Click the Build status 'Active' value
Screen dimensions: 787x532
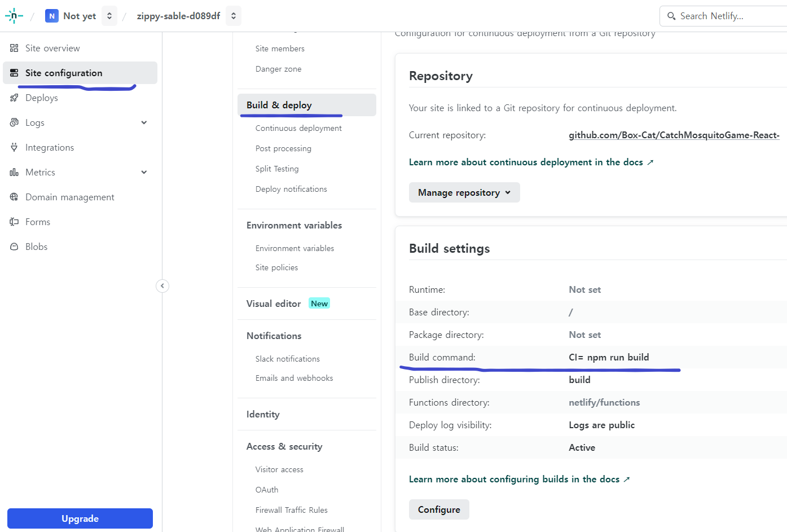coord(582,447)
